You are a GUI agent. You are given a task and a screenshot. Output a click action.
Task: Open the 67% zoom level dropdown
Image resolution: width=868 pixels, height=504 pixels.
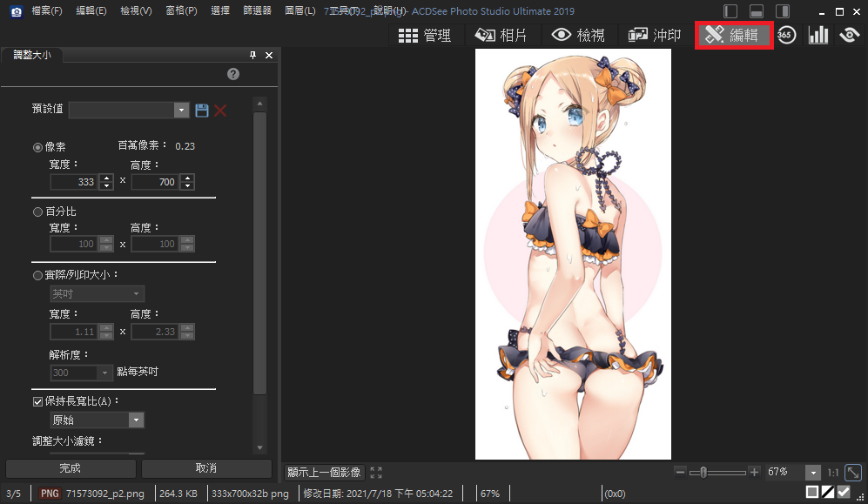click(812, 473)
